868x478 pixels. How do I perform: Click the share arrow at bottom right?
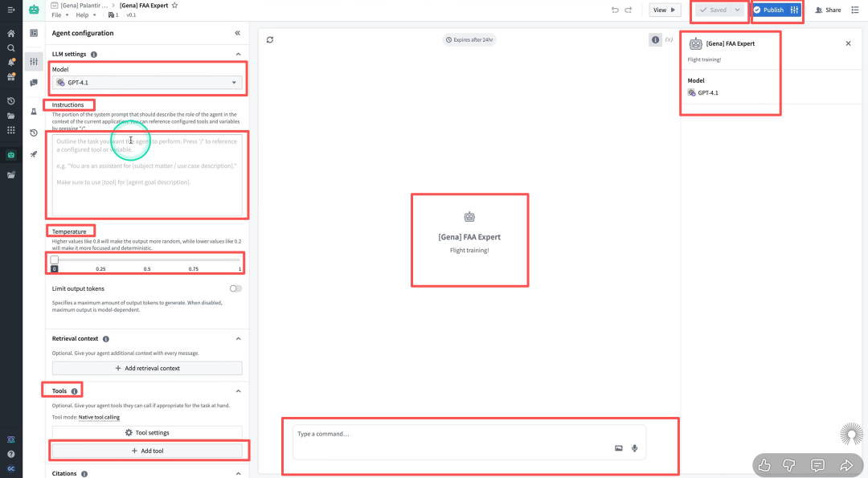[846, 465]
